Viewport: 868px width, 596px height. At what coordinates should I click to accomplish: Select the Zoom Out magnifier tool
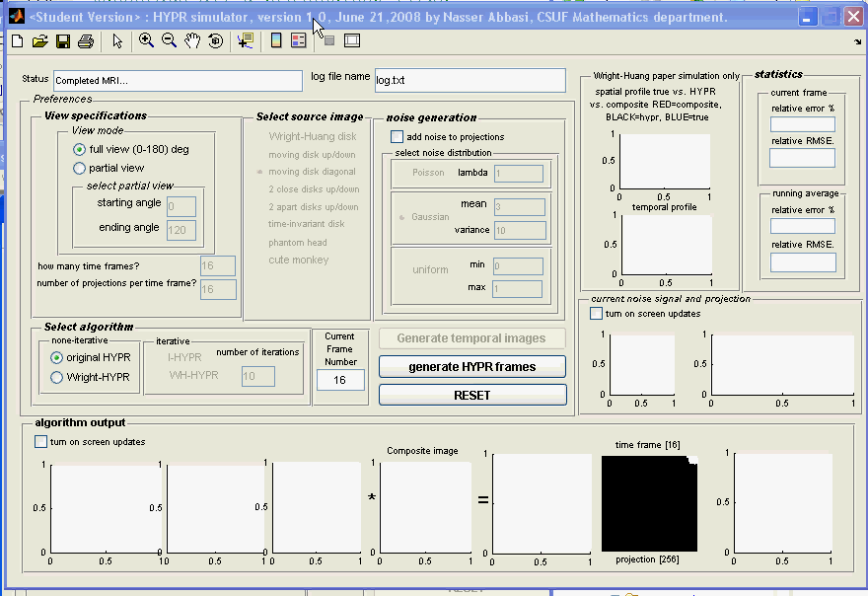click(x=169, y=40)
